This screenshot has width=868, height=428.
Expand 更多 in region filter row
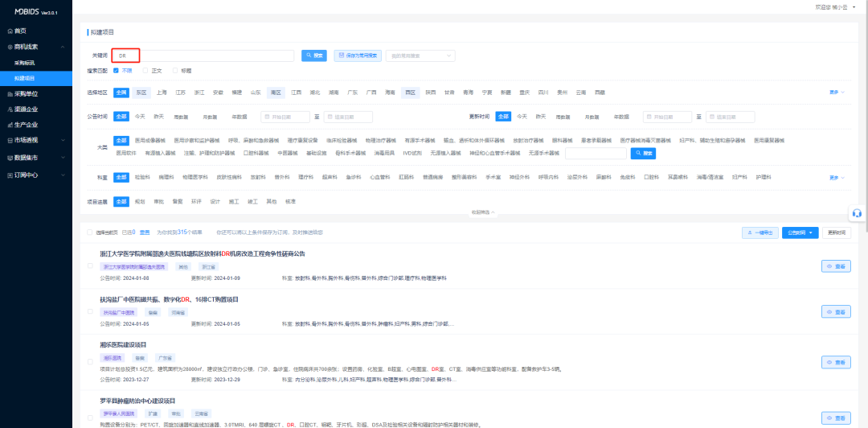[x=837, y=92]
